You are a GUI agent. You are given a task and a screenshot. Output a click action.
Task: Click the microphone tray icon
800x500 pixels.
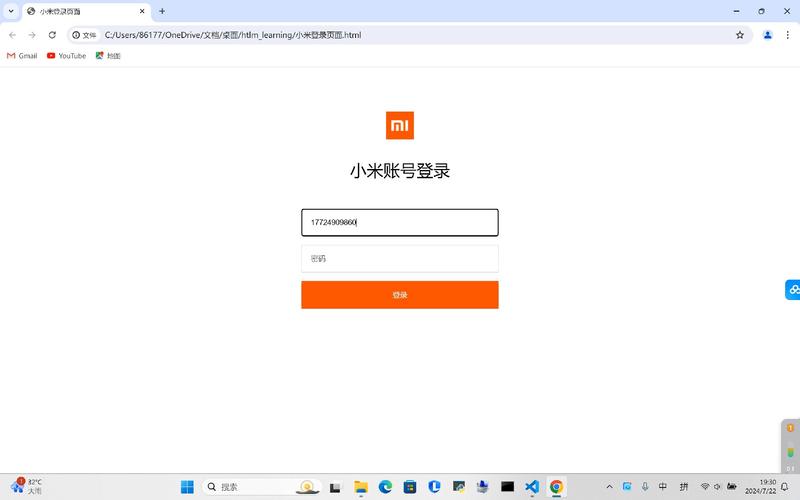click(x=645, y=487)
